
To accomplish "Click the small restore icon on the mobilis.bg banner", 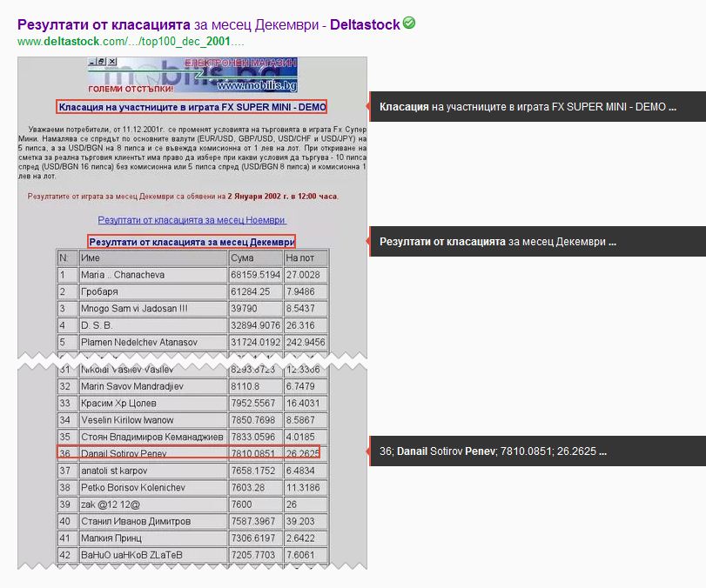I will (102, 62).
